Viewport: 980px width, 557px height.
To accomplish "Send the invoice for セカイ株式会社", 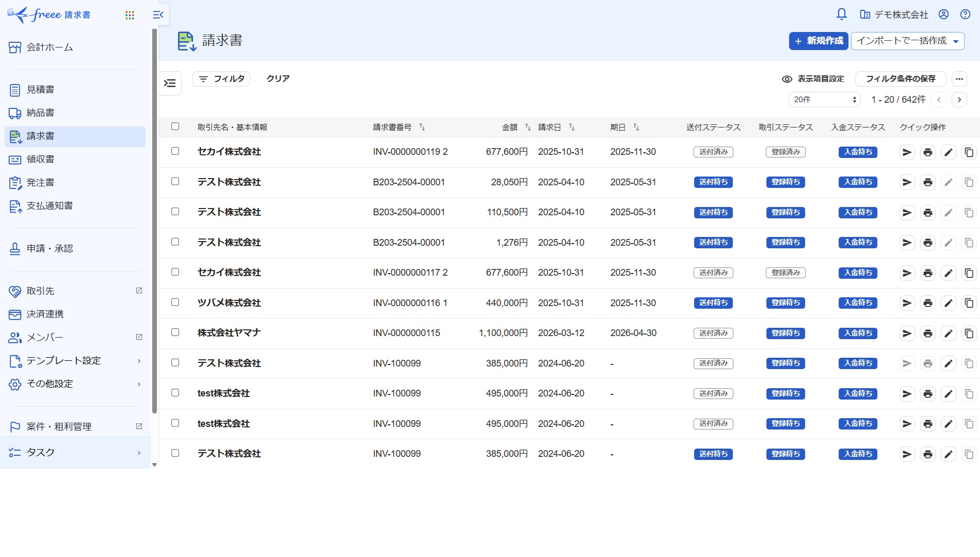I will (x=907, y=152).
